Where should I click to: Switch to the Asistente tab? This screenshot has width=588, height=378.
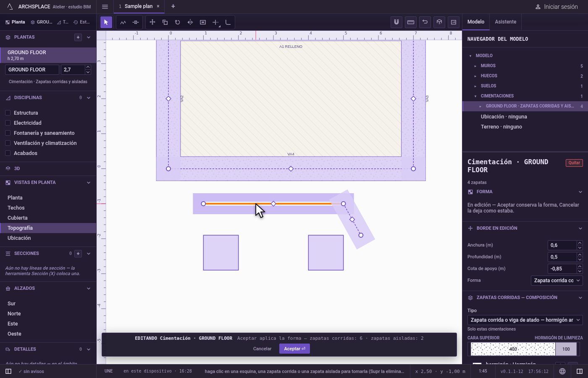click(506, 22)
